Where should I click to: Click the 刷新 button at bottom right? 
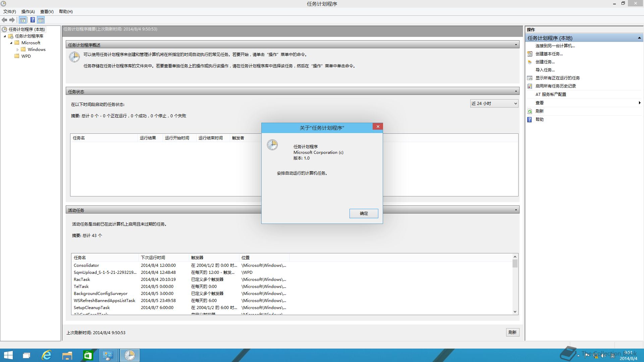click(513, 333)
